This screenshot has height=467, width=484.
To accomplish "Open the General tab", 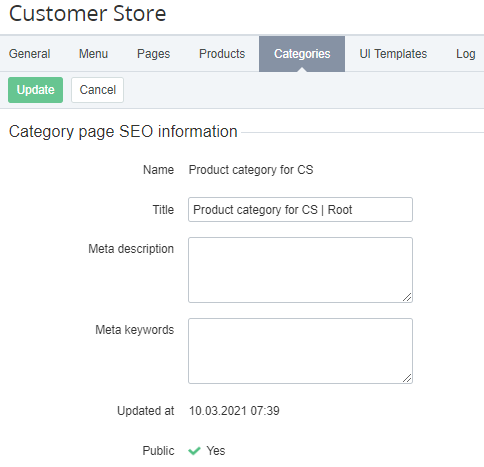I will pyautogui.click(x=30, y=54).
